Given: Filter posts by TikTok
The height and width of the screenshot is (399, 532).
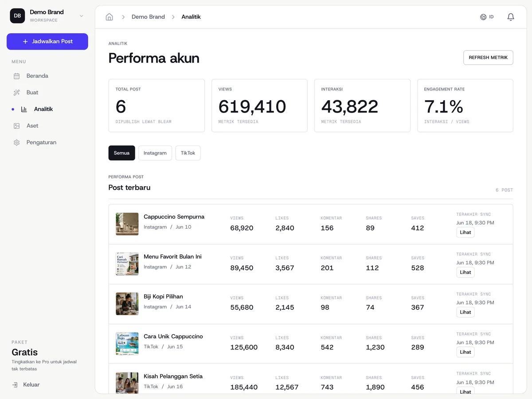Looking at the screenshot, I should coord(188,153).
